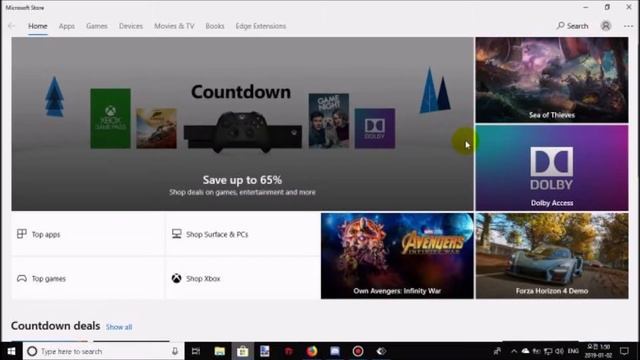The width and height of the screenshot is (640, 360).
Task: Click the Top apps grid icon
Action: [22, 234]
